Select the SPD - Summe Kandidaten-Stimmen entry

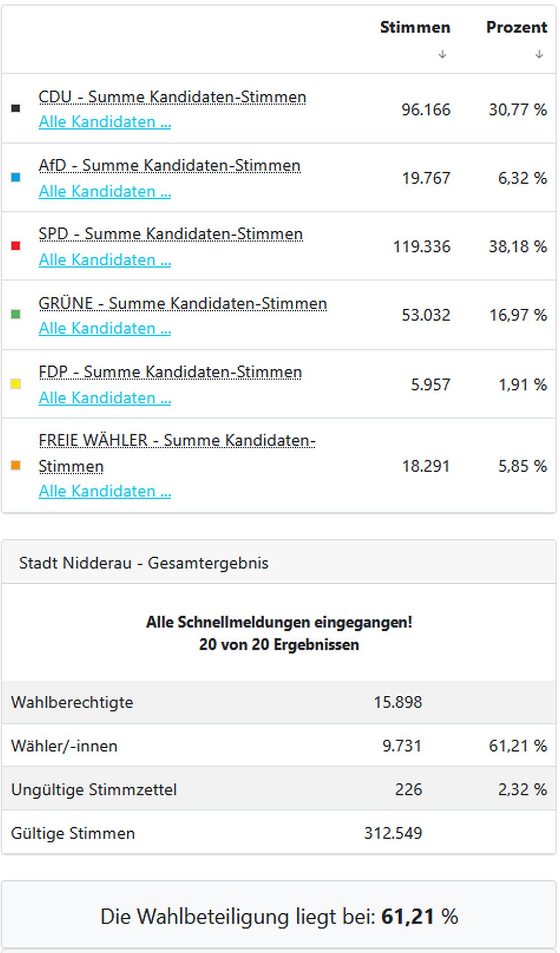click(x=171, y=233)
